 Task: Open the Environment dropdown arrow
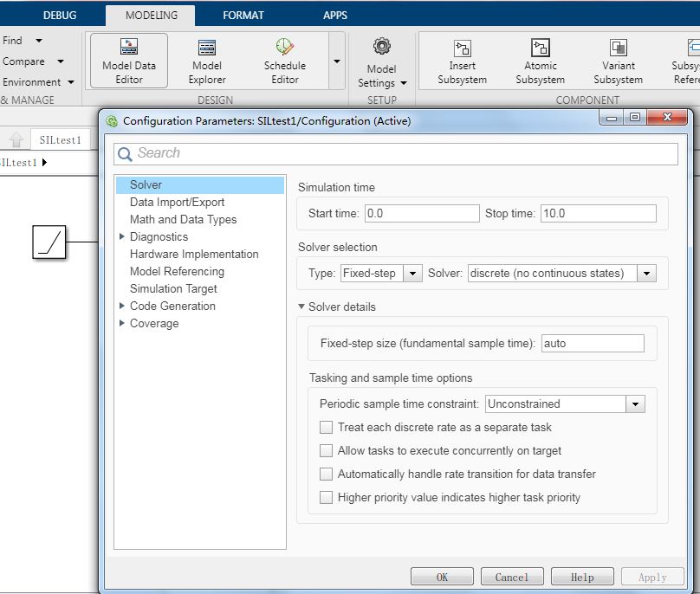coord(71,82)
